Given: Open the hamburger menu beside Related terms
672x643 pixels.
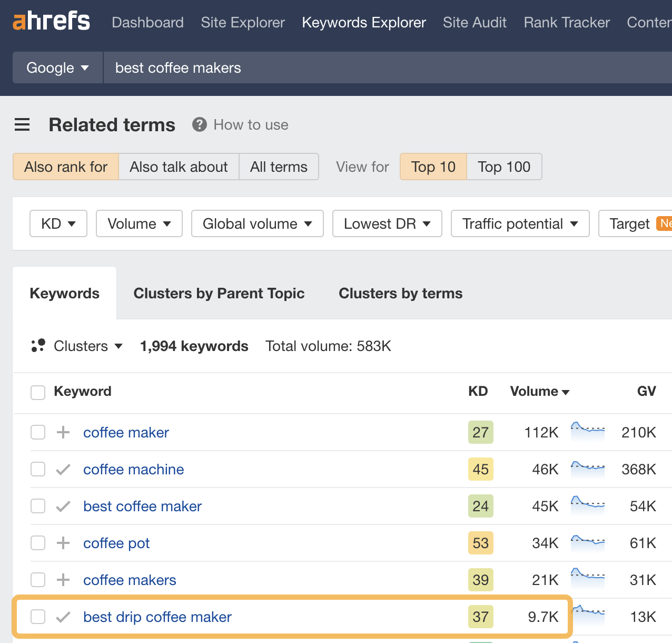Looking at the screenshot, I should pyautogui.click(x=22, y=124).
